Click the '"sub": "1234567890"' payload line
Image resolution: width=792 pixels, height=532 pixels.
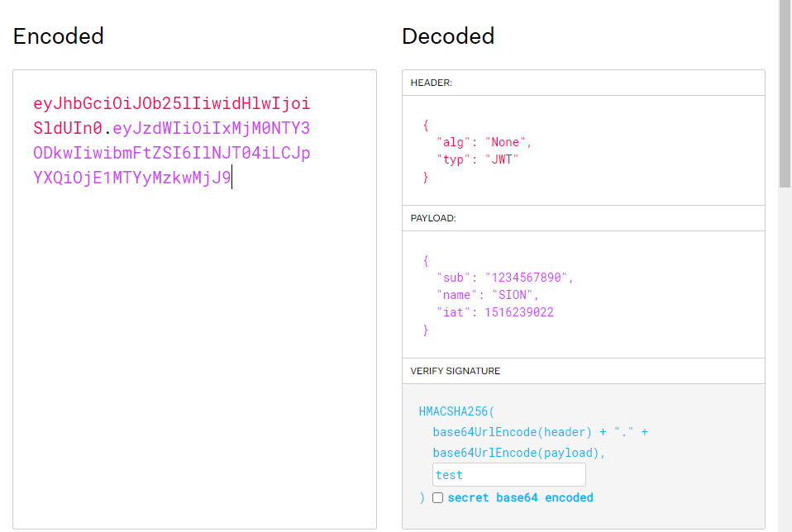[x=504, y=278]
